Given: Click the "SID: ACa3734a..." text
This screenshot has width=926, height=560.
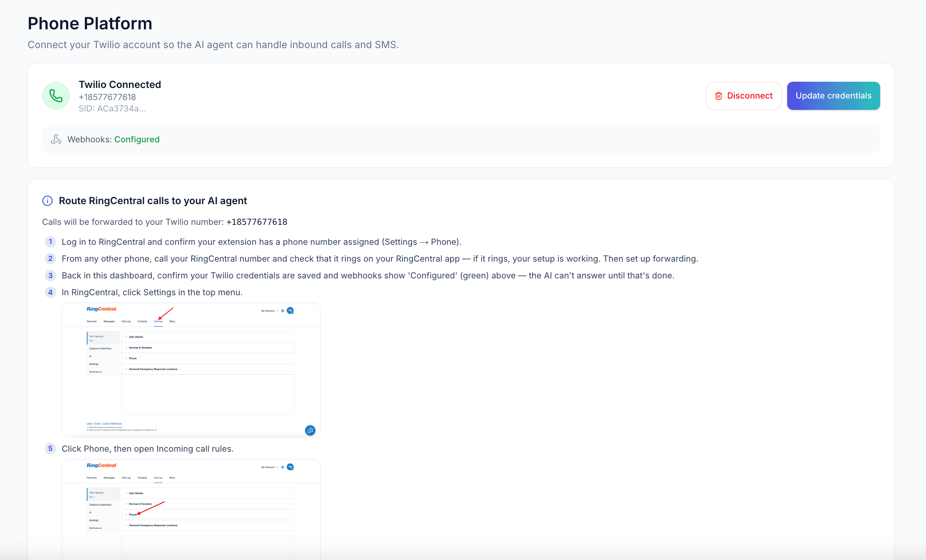Looking at the screenshot, I should 112,109.
